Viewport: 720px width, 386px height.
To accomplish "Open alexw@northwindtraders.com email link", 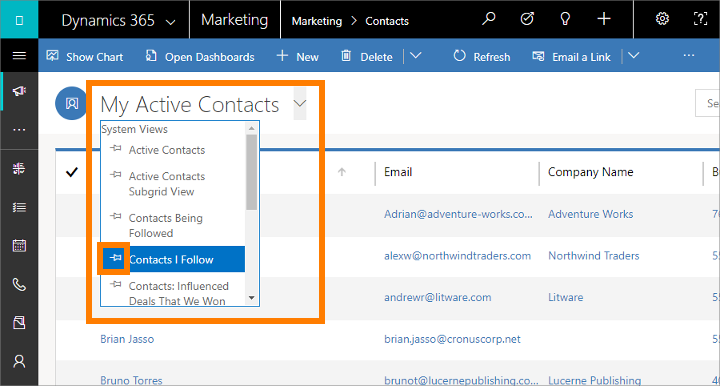I will [x=457, y=256].
